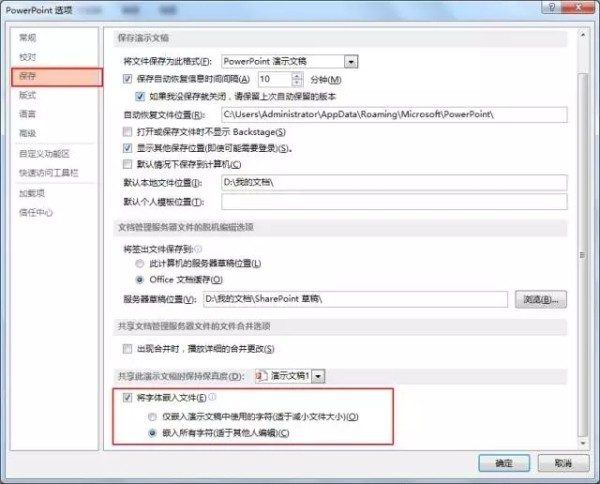Image resolution: width=600 pixels, height=484 pixels.
Task: Open the 高级 options category
Action: pos(28,133)
